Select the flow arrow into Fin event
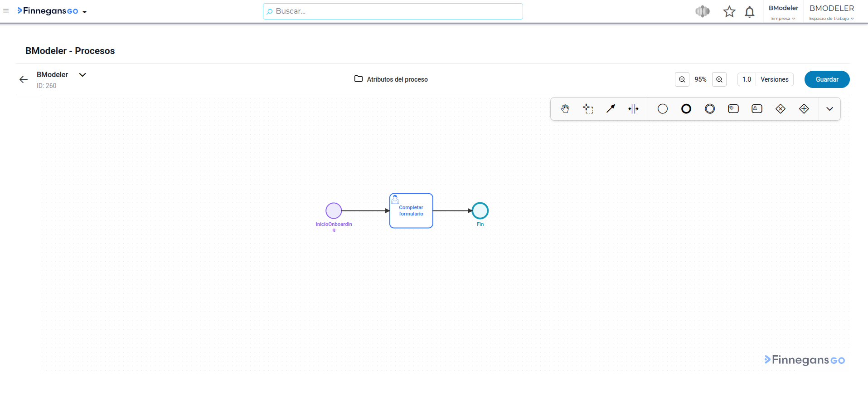This screenshot has height=411, width=868. coord(452,211)
